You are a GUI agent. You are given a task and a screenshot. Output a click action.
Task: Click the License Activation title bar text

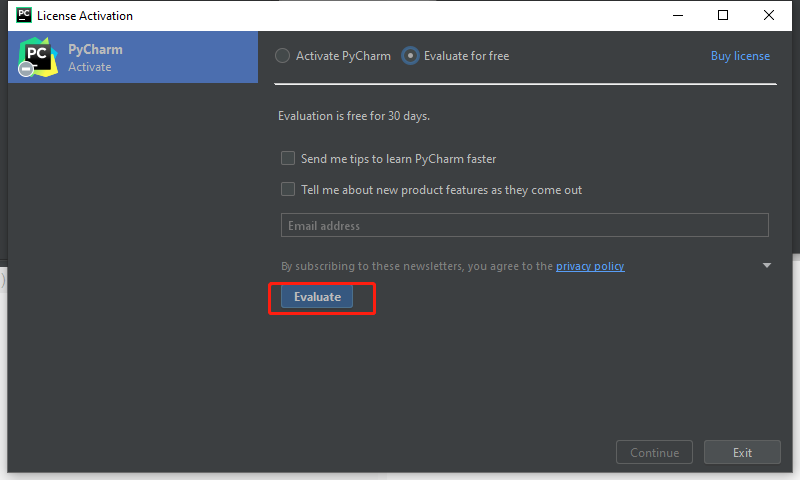pyautogui.click(x=85, y=16)
